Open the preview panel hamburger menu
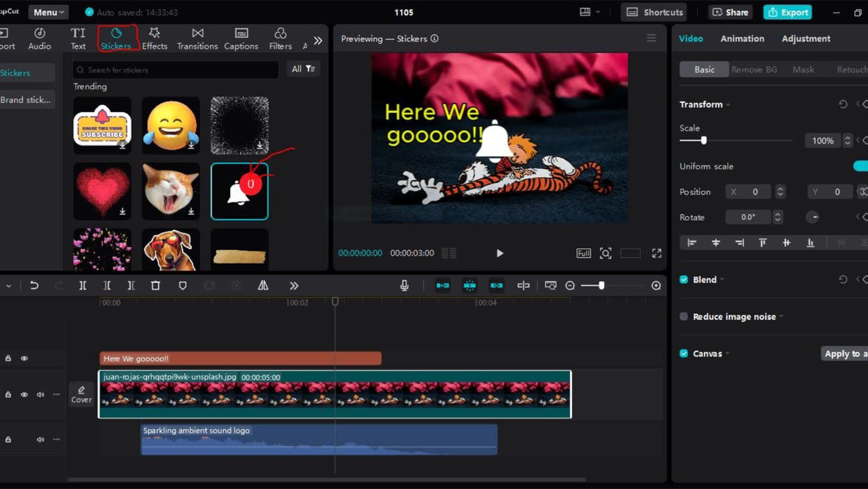The image size is (868, 489). (x=651, y=39)
